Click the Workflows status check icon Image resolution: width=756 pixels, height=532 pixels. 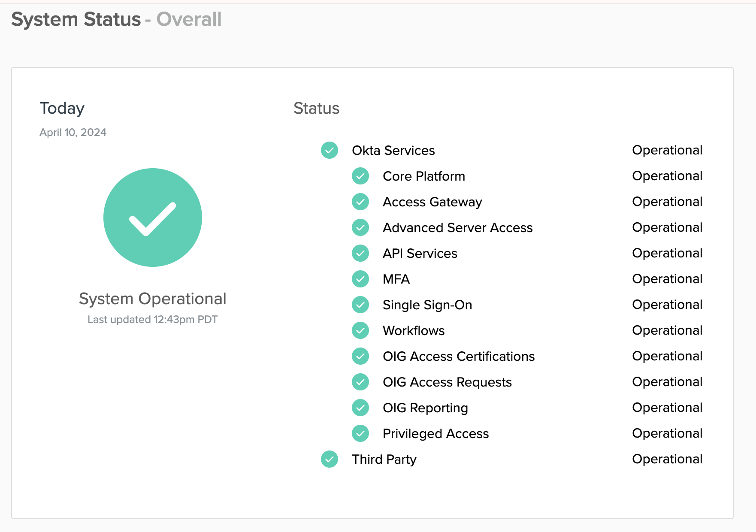coord(360,330)
